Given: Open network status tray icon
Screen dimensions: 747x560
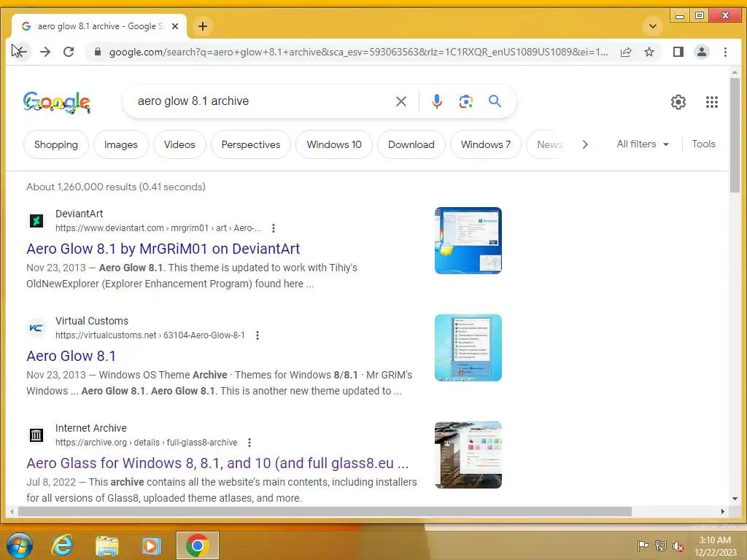Looking at the screenshot, I should 660,545.
